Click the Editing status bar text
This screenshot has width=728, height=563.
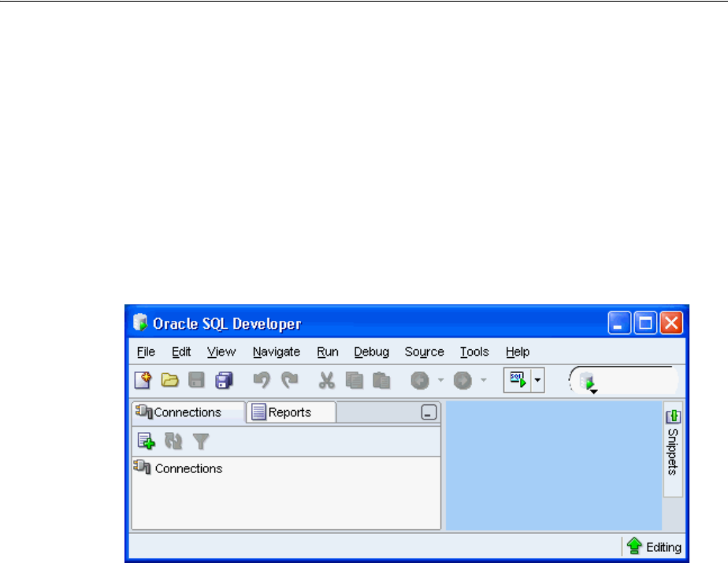pos(663,547)
